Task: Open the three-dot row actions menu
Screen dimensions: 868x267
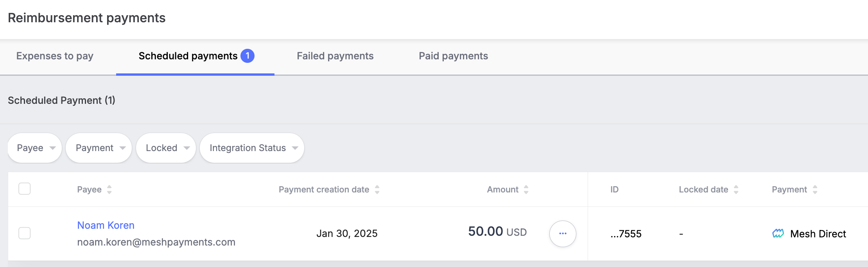Action: [563, 233]
